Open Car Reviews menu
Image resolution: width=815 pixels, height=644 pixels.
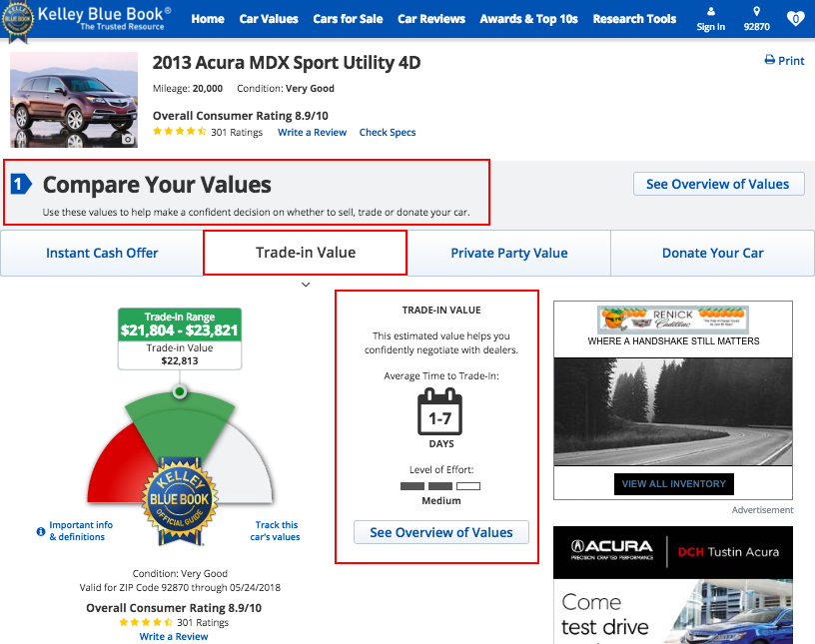pos(431,19)
